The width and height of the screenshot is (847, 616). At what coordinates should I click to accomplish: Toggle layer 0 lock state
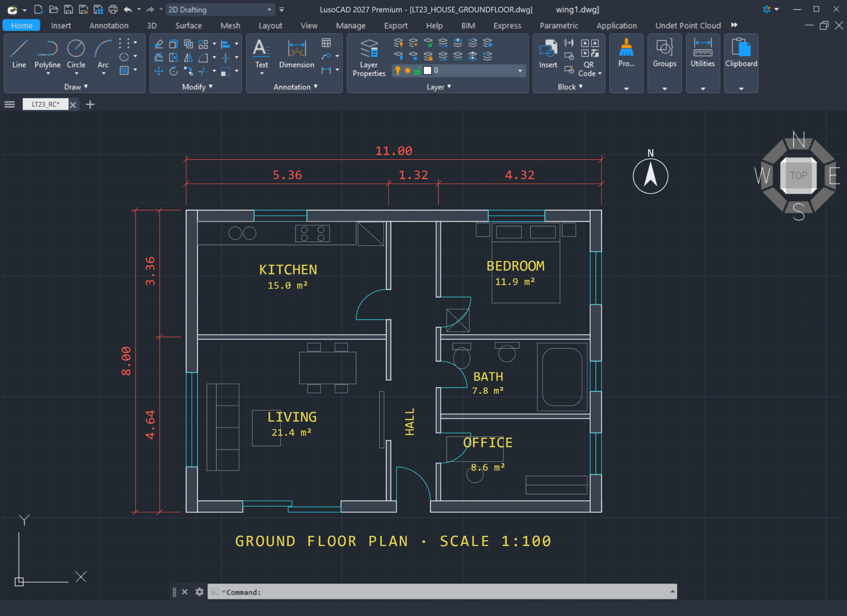coord(417,70)
